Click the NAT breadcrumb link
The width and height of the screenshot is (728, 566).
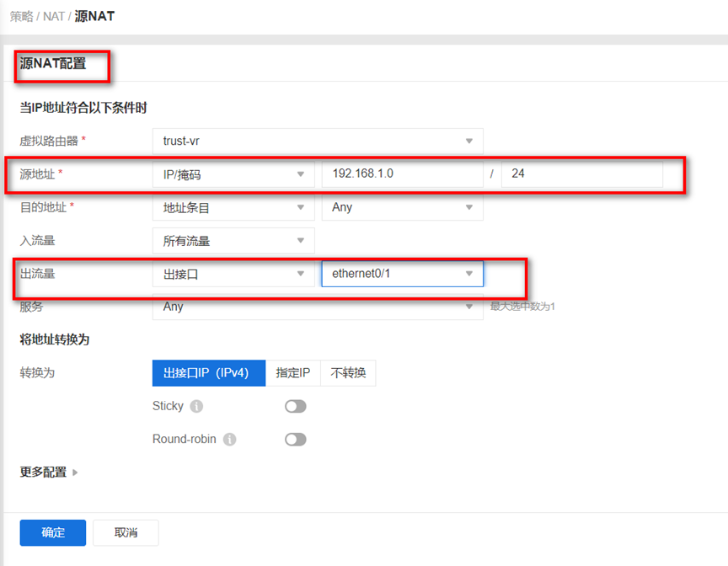point(53,17)
